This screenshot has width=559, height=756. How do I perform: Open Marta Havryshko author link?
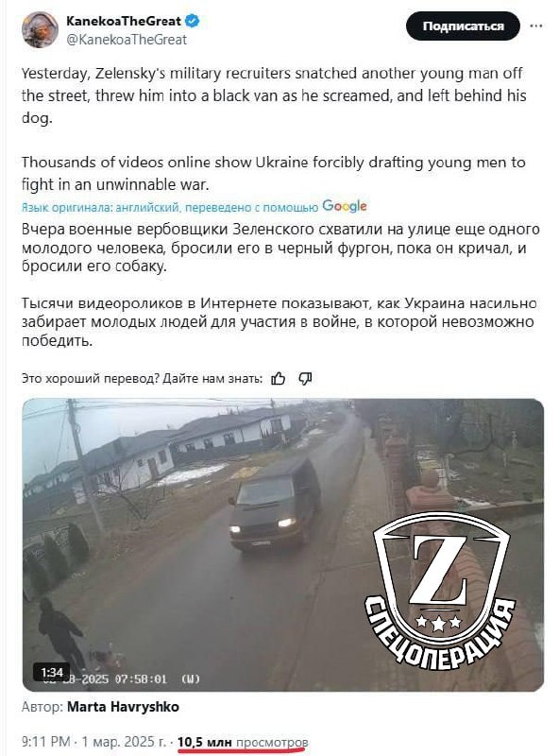[x=123, y=707]
